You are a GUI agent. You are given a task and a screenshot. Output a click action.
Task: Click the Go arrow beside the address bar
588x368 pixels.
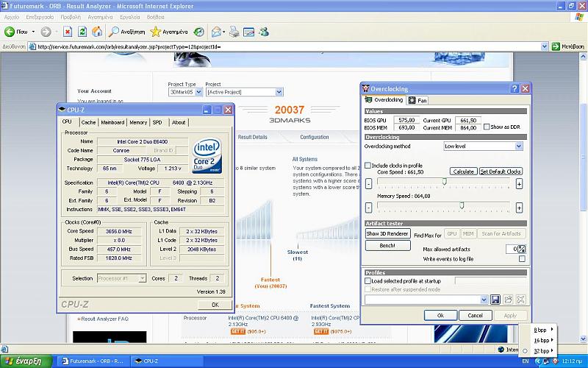556,46
